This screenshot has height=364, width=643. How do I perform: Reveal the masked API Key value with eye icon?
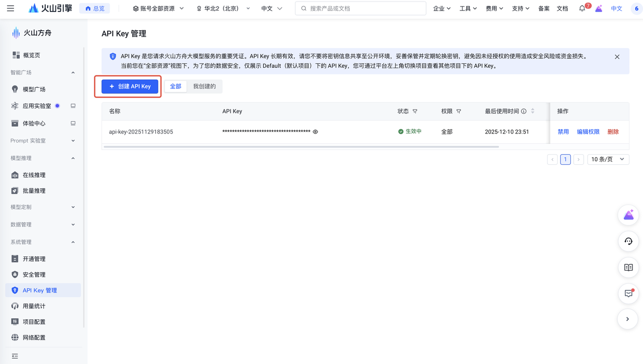[x=315, y=131]
